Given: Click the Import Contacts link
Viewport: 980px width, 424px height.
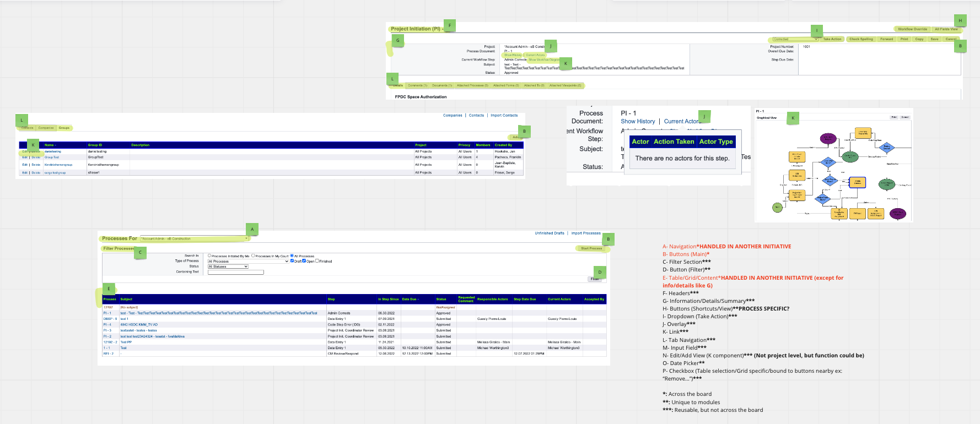Looking at the screenshot, I should (x=504, y=116).
